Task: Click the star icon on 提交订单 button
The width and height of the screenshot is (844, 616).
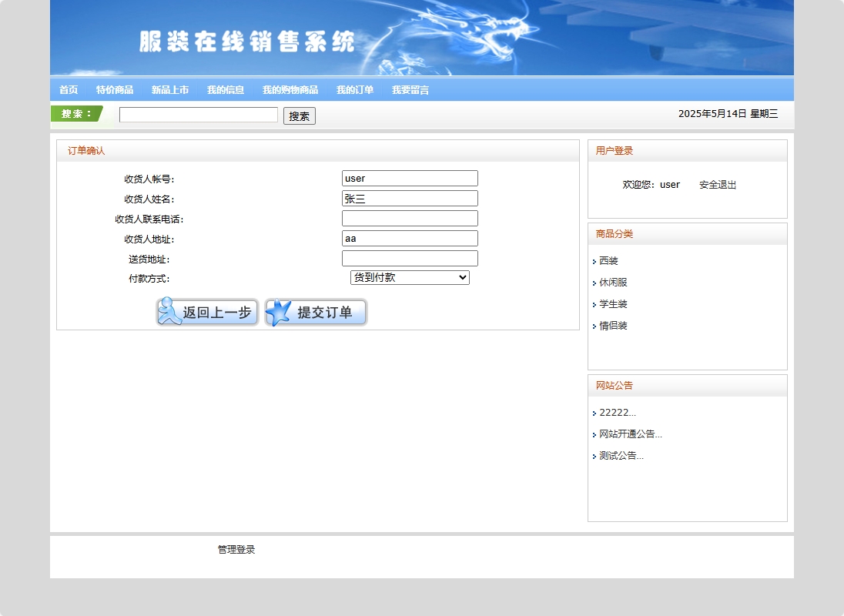Action: point(276,312)
